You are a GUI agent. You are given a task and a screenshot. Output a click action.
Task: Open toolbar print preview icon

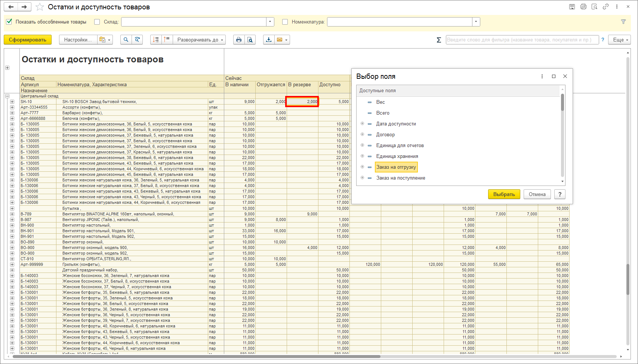(x=250, y=40)
